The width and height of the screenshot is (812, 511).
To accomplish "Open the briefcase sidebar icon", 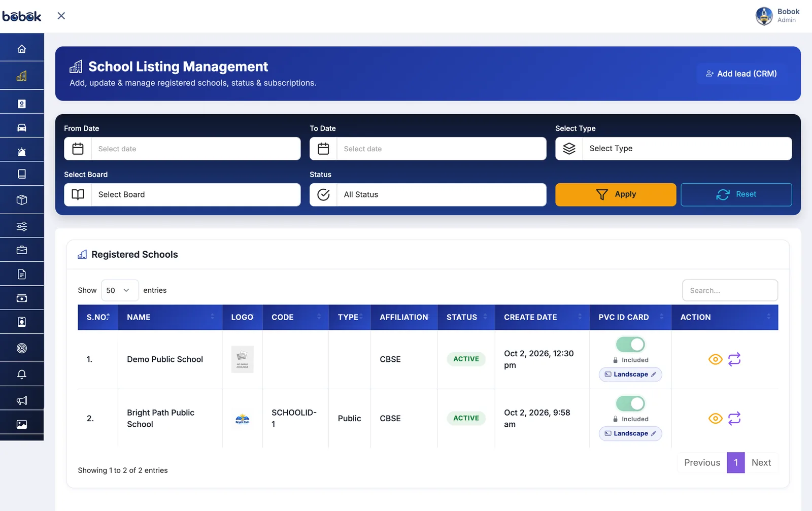I will tap(22, 250).
